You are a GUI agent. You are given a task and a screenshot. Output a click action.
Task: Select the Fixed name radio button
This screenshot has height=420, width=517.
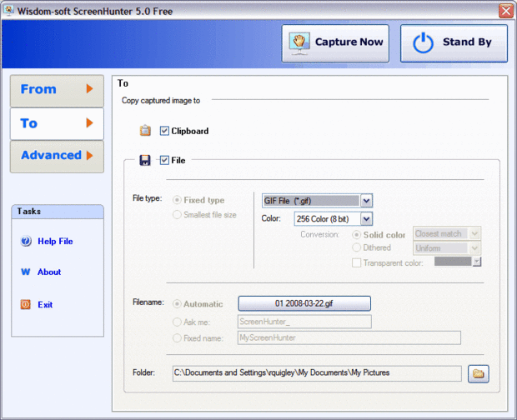coord(177,338)
